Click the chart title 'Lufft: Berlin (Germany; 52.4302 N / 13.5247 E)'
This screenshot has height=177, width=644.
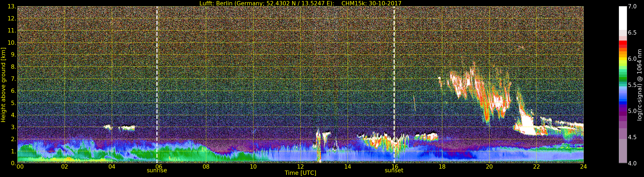click(267, 3)
